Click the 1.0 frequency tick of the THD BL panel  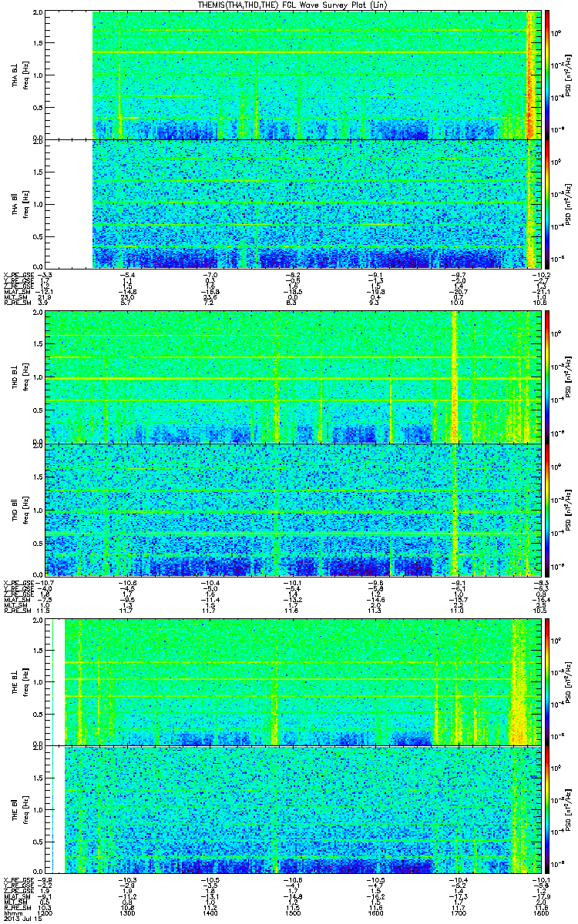(38, 378)
